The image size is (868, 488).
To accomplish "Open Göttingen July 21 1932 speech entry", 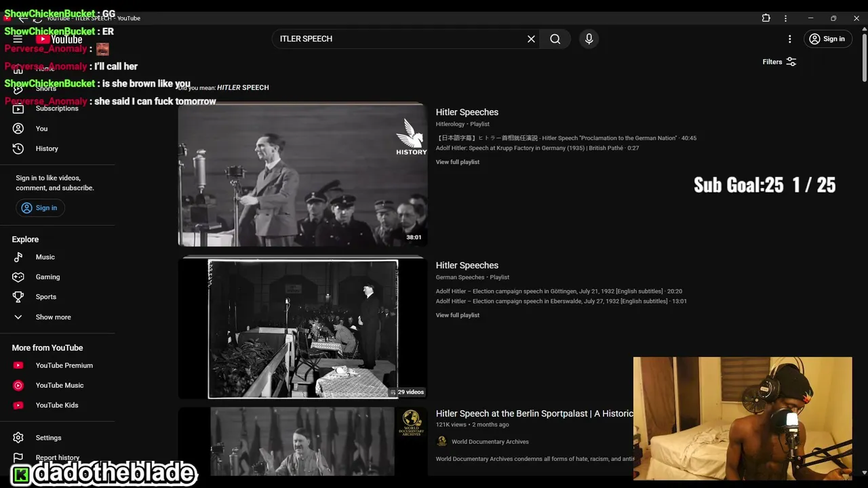I will coord(559,291).
